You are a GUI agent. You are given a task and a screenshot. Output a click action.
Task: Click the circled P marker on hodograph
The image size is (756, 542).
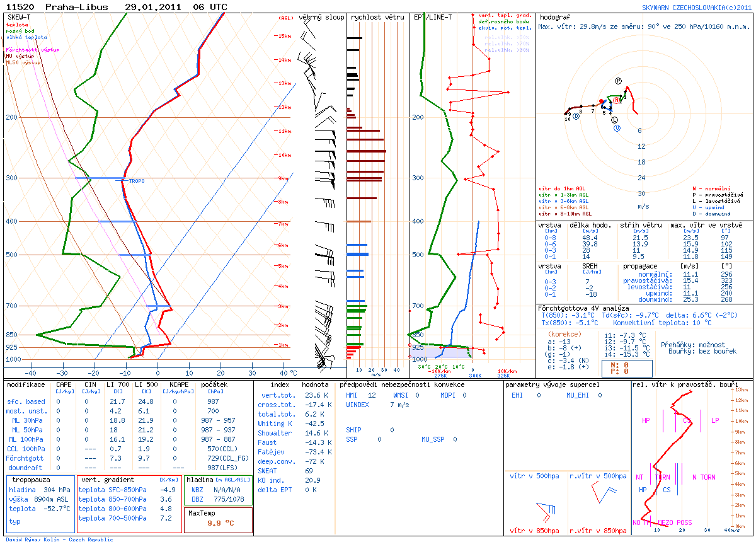619,81
